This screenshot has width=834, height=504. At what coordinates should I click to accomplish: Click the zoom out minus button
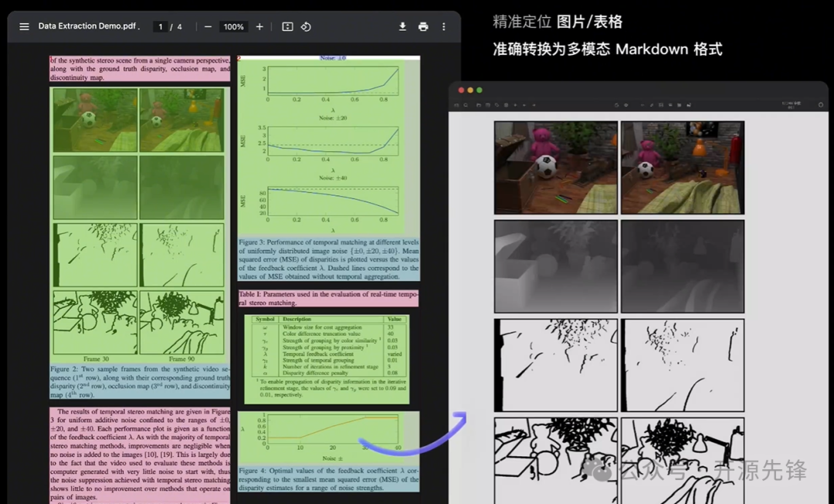[x=208, y=27]
